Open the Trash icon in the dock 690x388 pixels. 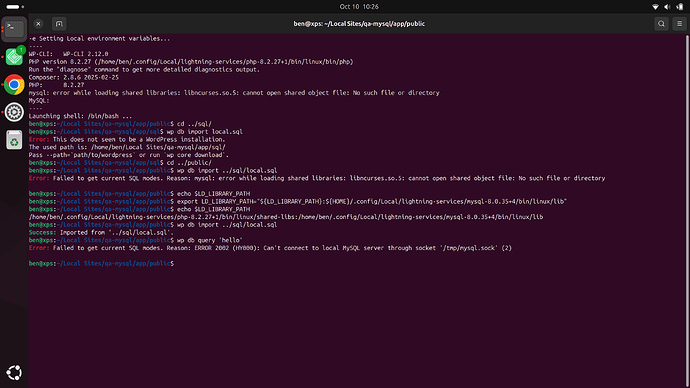14,140
